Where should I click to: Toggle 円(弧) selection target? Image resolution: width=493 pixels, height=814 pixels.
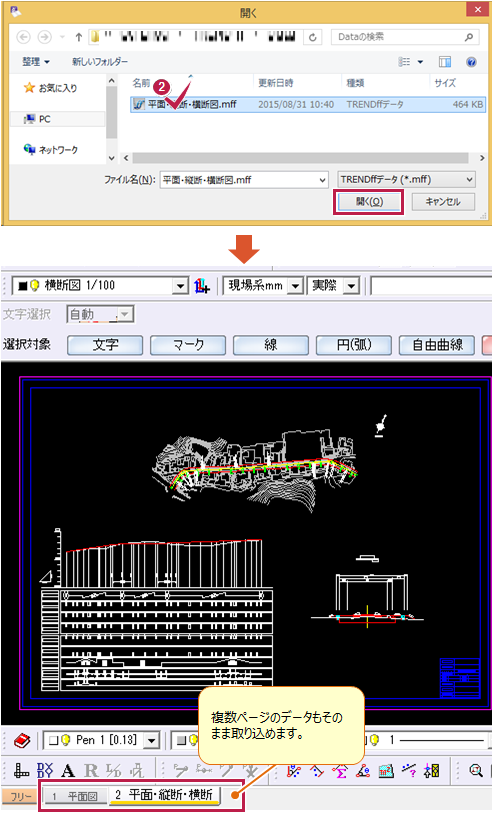354,345
